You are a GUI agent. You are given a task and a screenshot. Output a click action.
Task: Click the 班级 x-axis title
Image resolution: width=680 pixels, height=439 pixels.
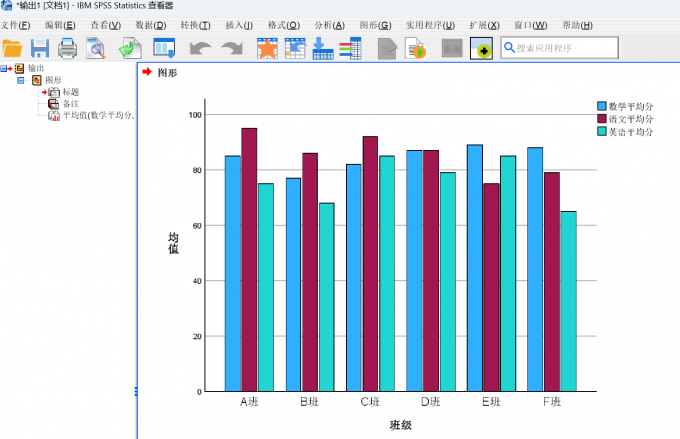[400, 425]
